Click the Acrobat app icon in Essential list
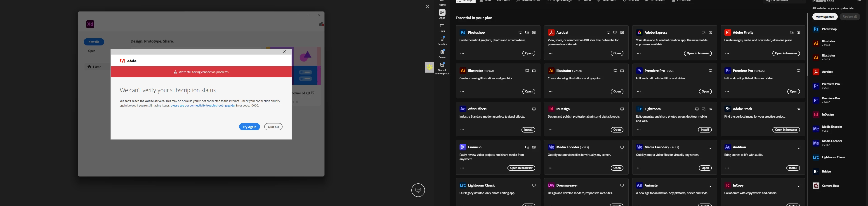 pos(551,33)
